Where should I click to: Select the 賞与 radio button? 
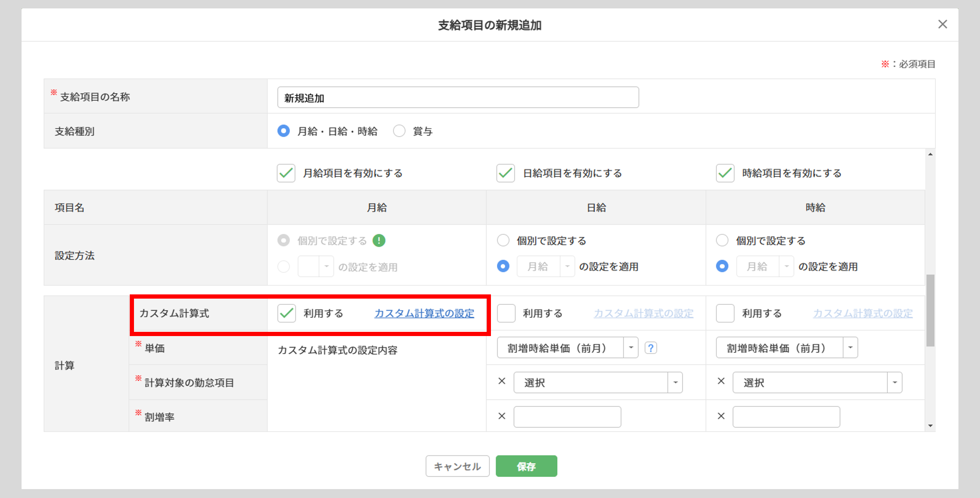(x=399, y=131)
